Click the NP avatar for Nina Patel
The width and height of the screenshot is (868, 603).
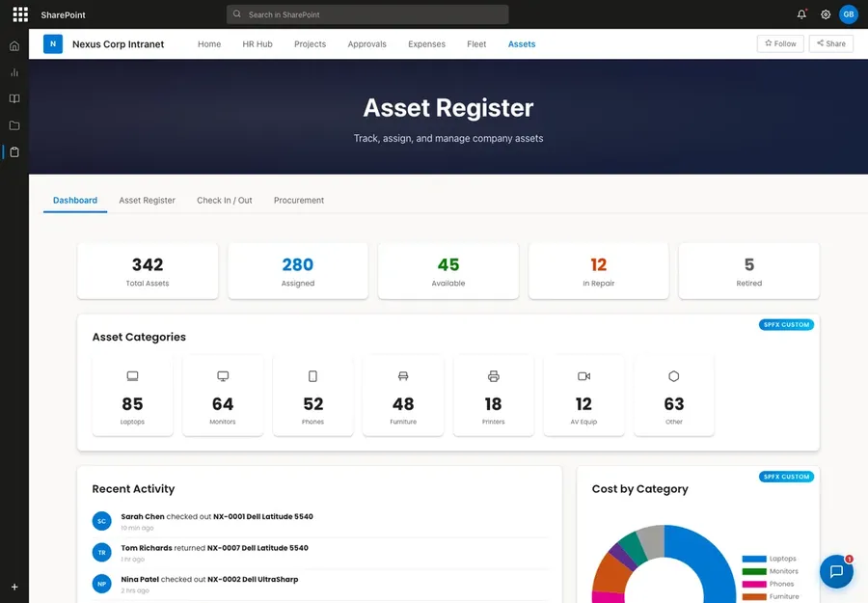[x=102, y=584]
